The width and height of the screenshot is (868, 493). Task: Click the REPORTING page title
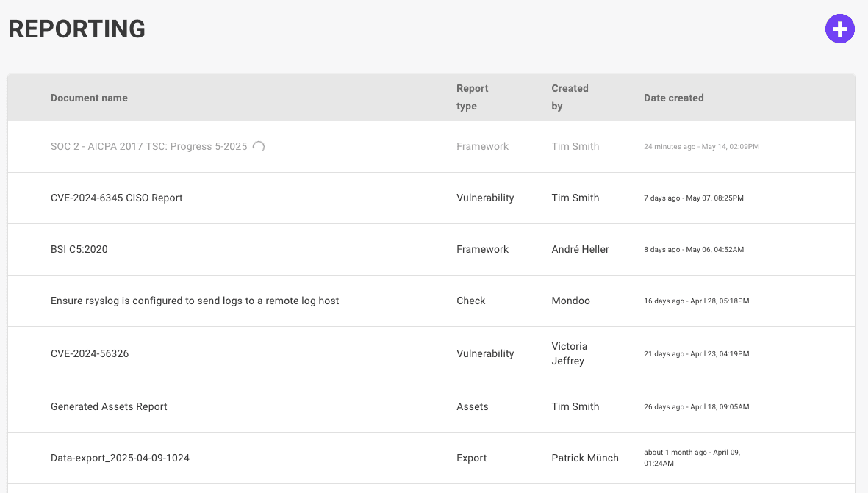pyautogui.click(x=76, y=29)
